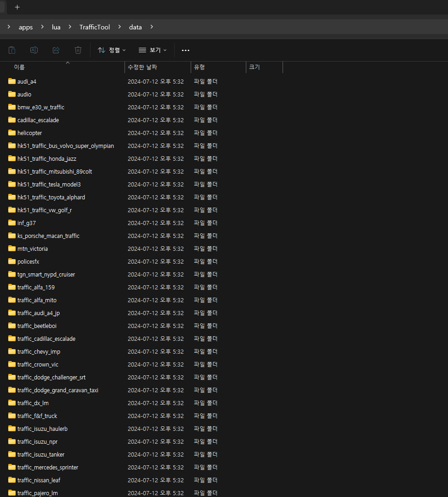Select the bmw_e30_w_traffic folder icon
The image size is (448, 497).
click(x=12, y=107)
